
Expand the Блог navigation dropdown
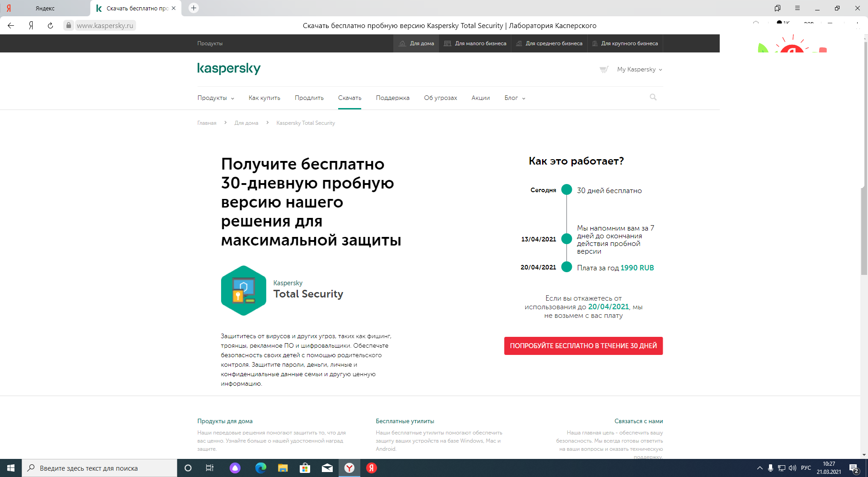515,98
